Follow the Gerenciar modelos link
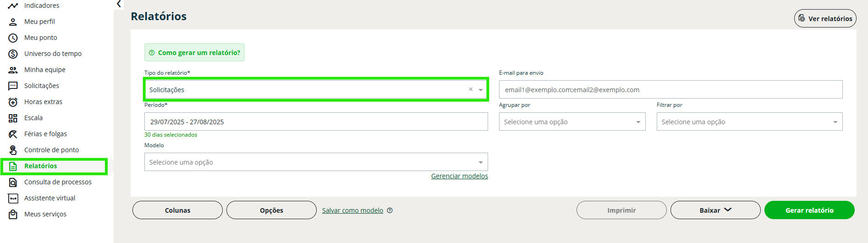This screenshot has width=868, height=243. click(x=459, y=176)
